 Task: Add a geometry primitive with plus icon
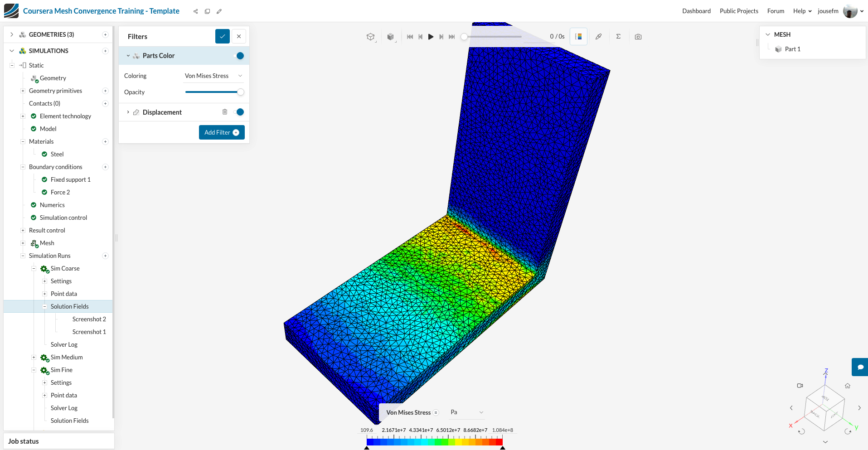tap(105, 91)
